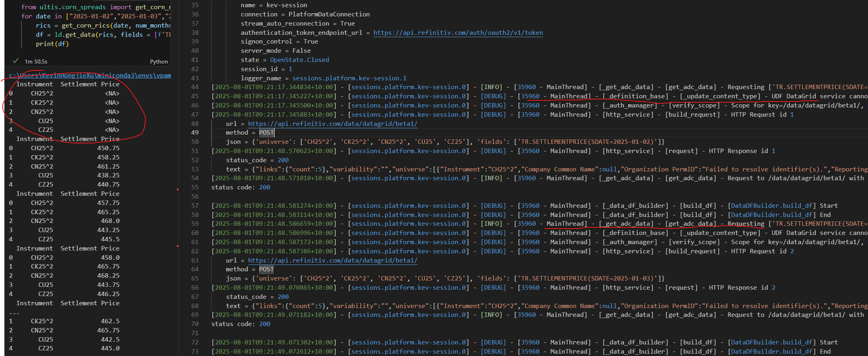
Task: Select the print(df) statement in the cell
Action: click(x=52, y=44)
